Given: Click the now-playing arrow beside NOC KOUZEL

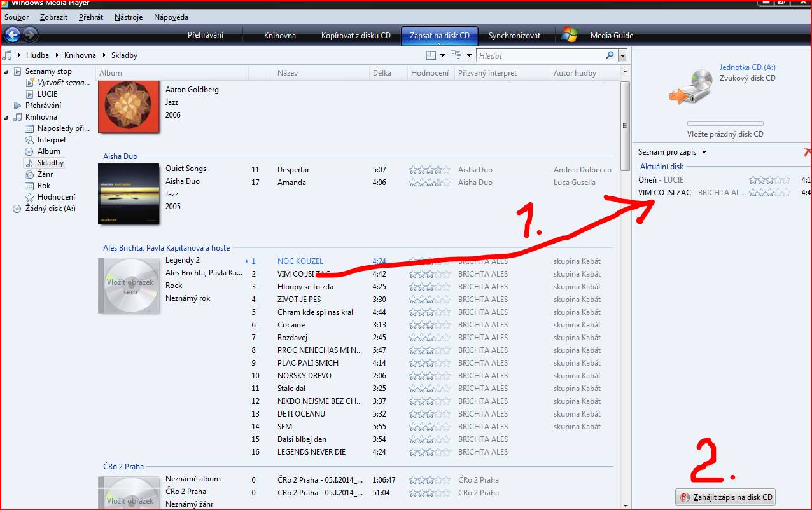Looking at the screenshot, I should point(247,261).
